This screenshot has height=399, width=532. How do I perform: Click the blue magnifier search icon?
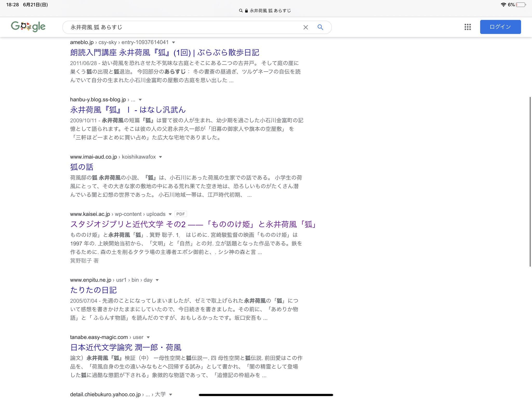(x=320, y=27)
